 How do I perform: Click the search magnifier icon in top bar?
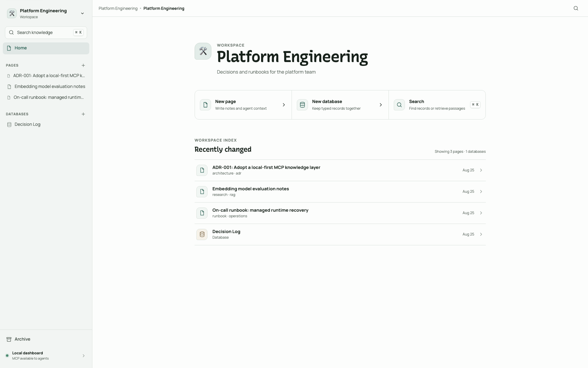pos(576,8)
